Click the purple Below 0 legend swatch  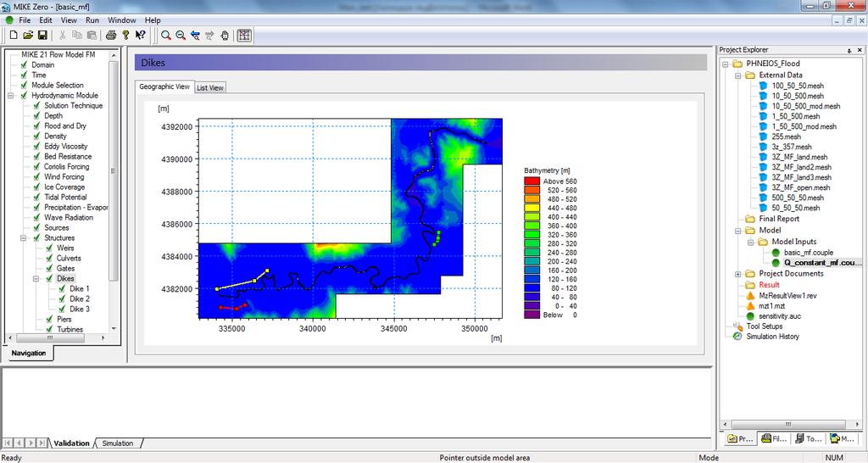click(x=531, y=315)
